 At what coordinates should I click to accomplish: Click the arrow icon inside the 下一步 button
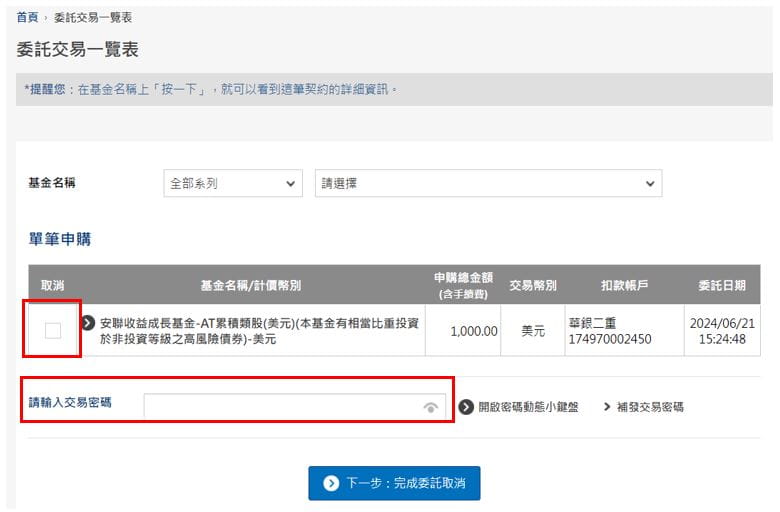point(331,483)
